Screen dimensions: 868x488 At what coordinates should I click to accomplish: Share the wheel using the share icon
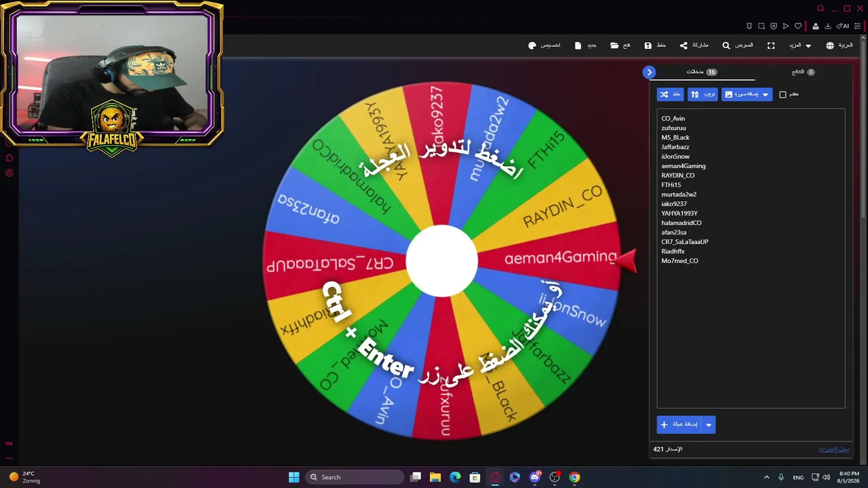(694, 45)
